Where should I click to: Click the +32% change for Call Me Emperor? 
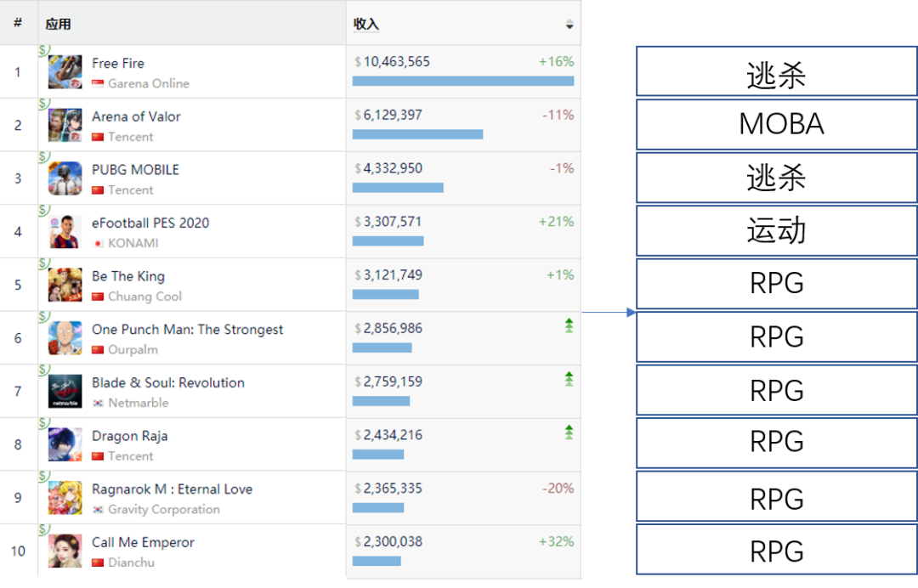pyautogui.click(x=556, y=542)
